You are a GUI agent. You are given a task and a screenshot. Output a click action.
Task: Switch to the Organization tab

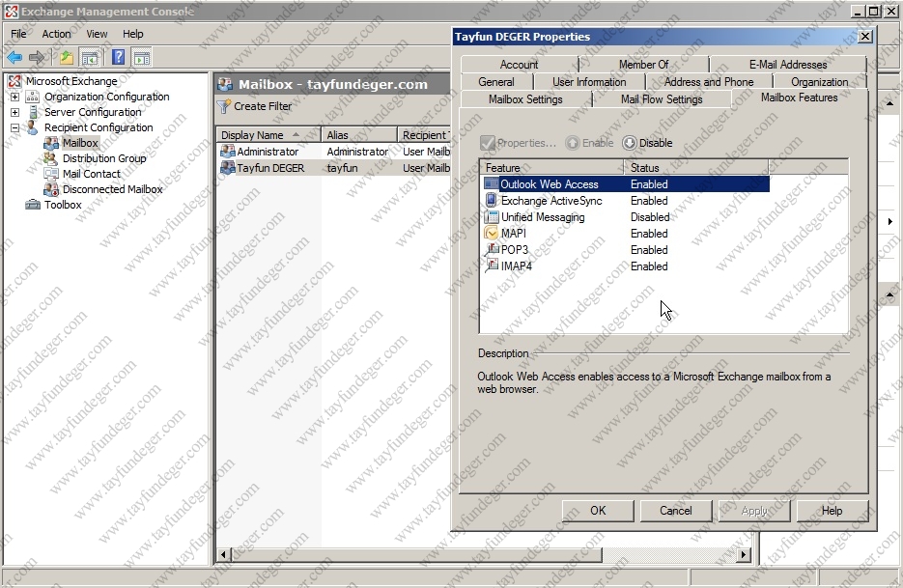click(x=820, y=82)
